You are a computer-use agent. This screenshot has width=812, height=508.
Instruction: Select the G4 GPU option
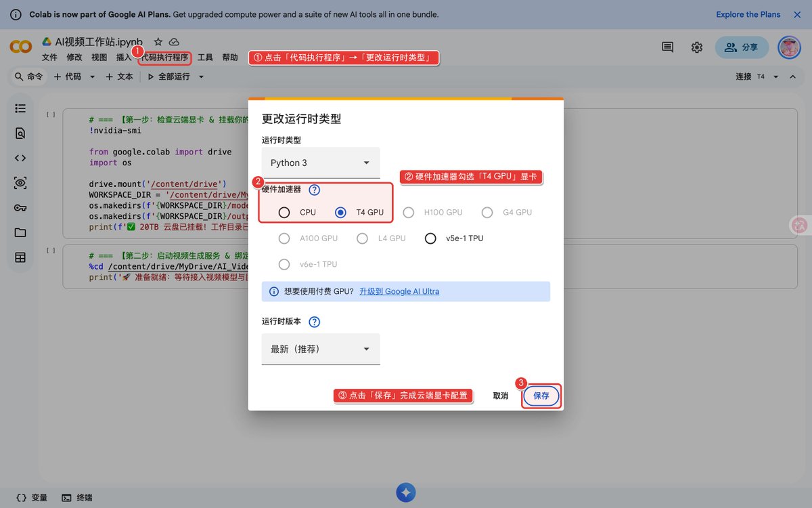487,213
